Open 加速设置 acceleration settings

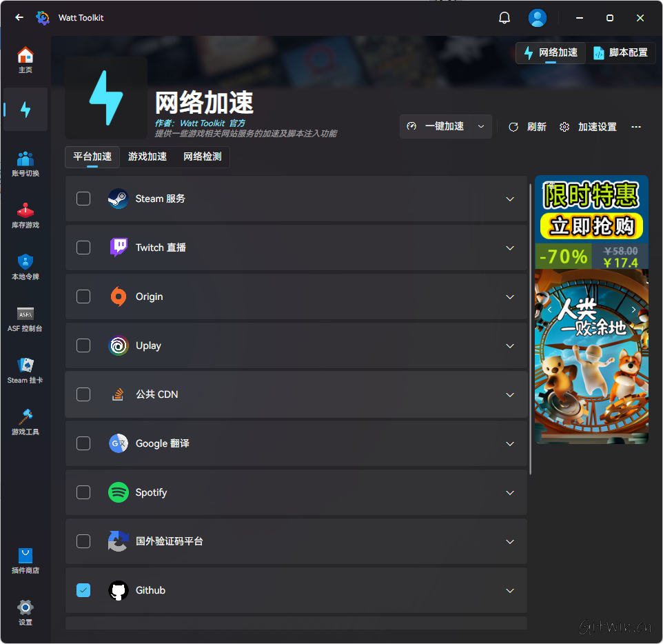click(x=588, y=127)
